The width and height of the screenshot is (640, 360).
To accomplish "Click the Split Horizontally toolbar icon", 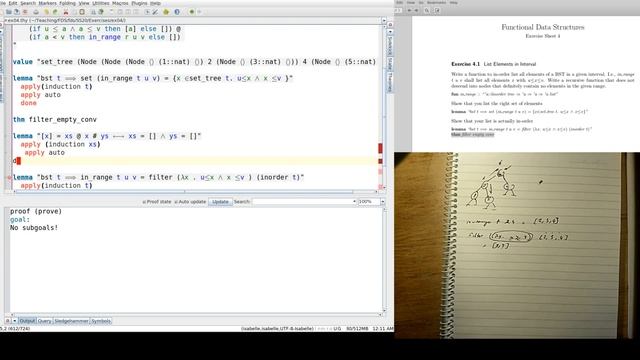I will pyautogui.click(x=127, y=12).
